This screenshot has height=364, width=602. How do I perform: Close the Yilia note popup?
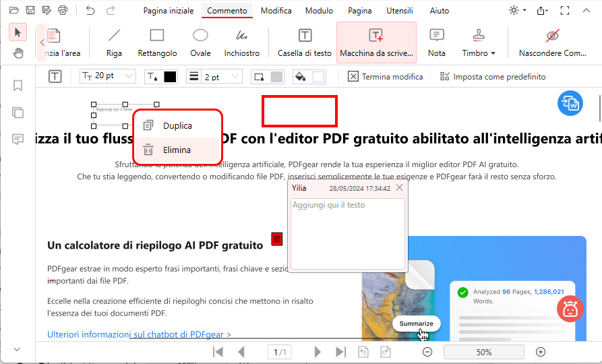(x=400, y=187)
